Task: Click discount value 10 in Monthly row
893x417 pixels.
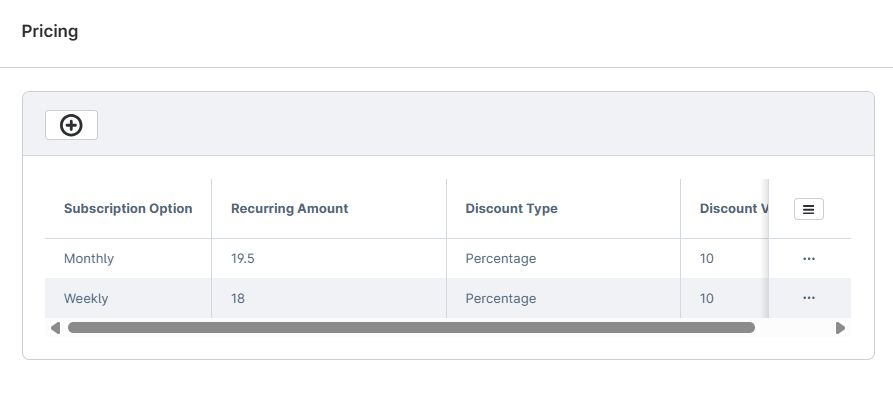Action: click(x=707, y=258)
